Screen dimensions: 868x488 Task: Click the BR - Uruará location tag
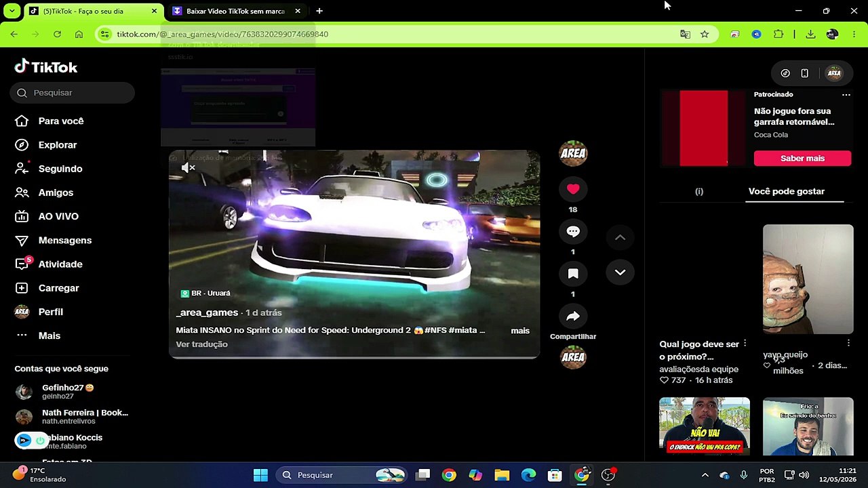[205, 293]
